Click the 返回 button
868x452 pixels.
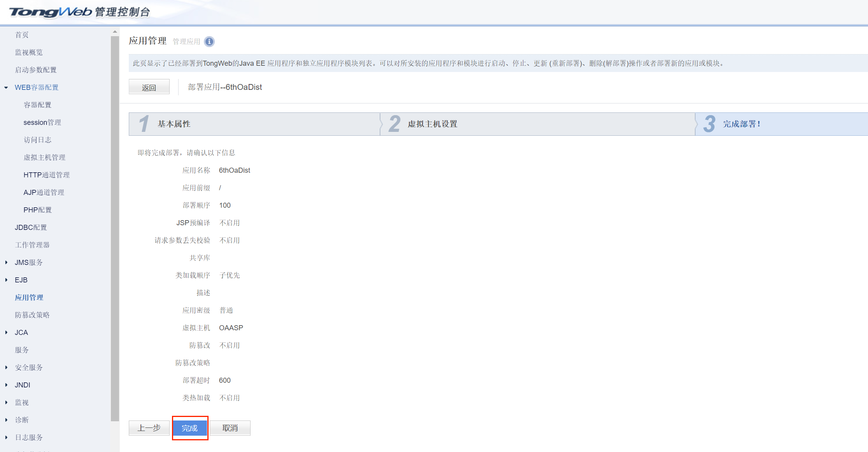[149, 87]
